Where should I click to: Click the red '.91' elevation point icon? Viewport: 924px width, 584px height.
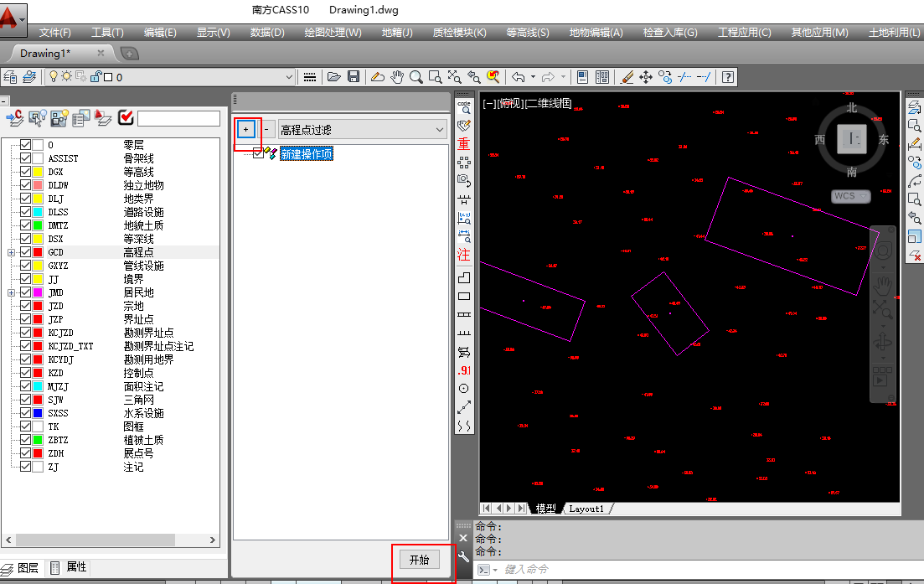464,370
